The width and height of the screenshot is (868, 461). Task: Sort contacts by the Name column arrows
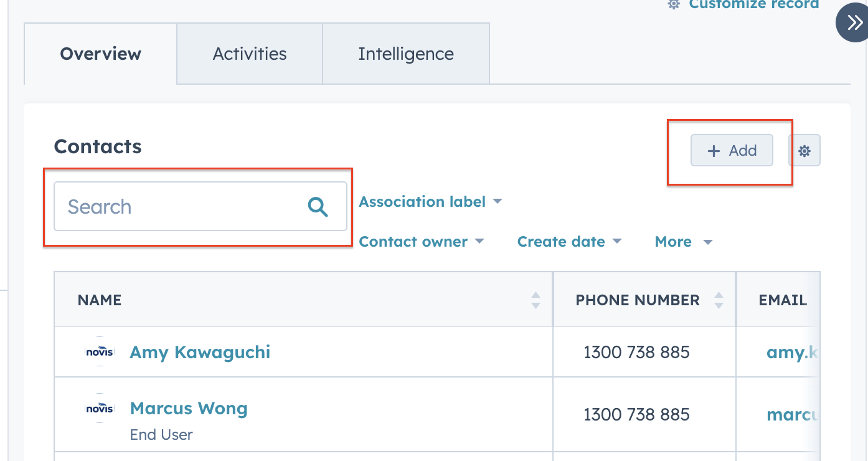pos(535,300)
